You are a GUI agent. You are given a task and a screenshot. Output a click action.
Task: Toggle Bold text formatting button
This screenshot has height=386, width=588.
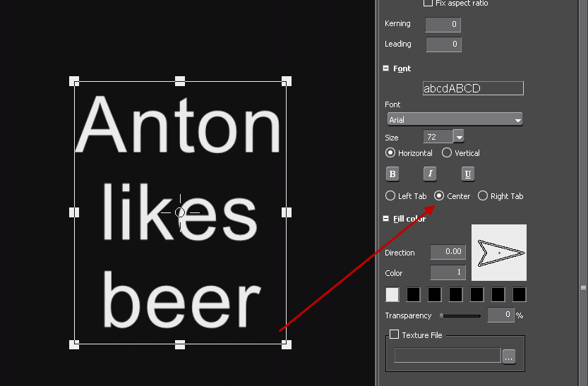click(392, 174)
